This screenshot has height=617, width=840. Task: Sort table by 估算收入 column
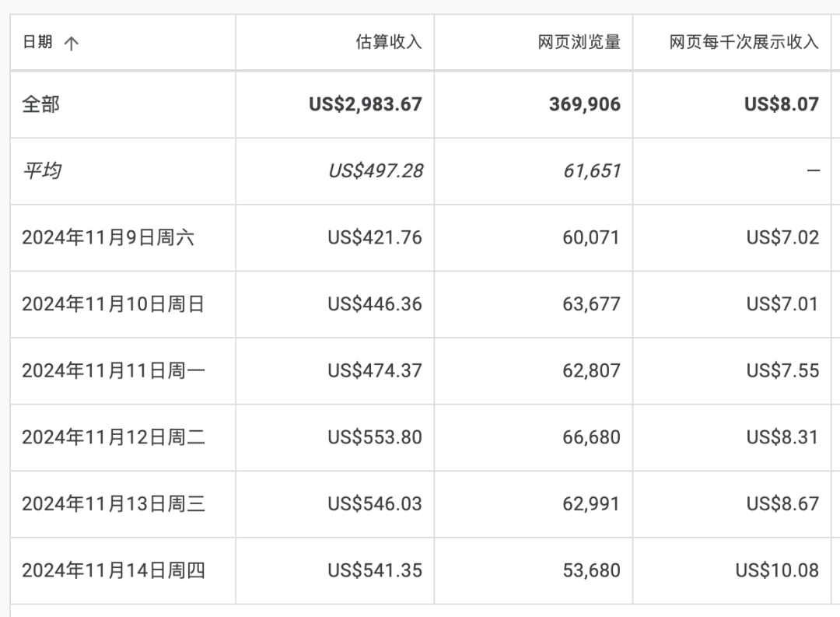tap(389, 42)
